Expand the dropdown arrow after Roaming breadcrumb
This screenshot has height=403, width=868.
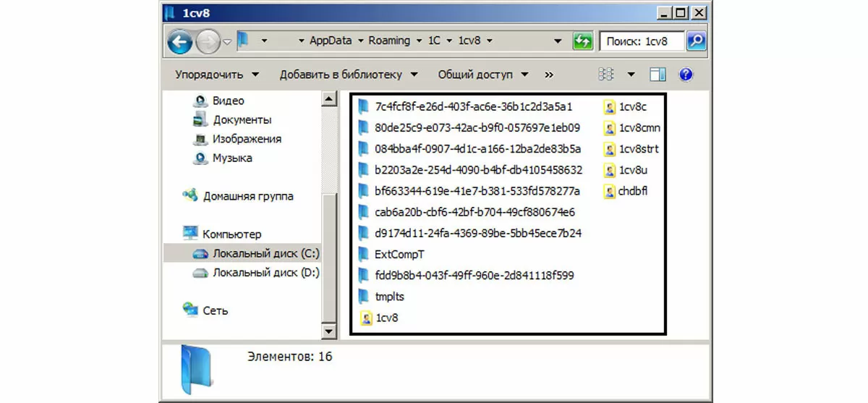419,41
